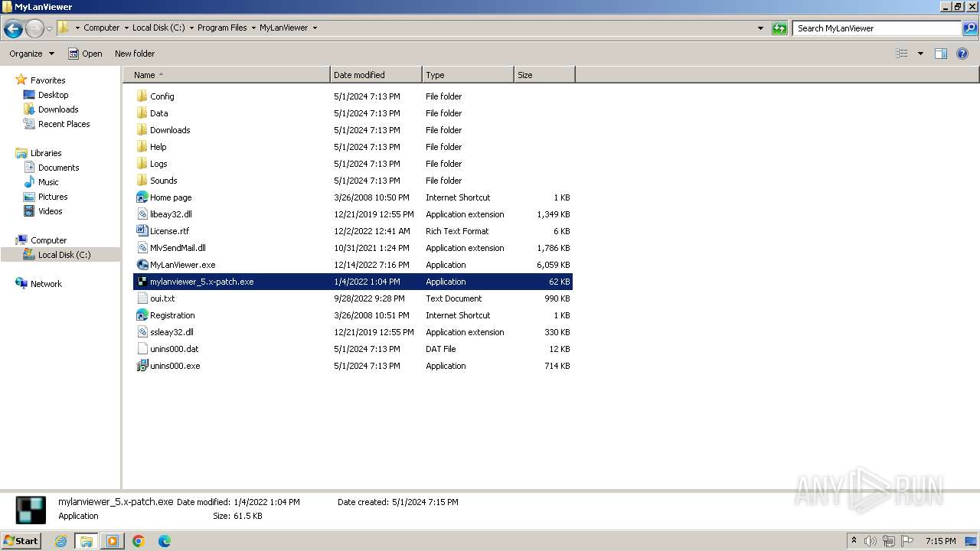Select the Sounds folder icon

click(x=142, y=181)
